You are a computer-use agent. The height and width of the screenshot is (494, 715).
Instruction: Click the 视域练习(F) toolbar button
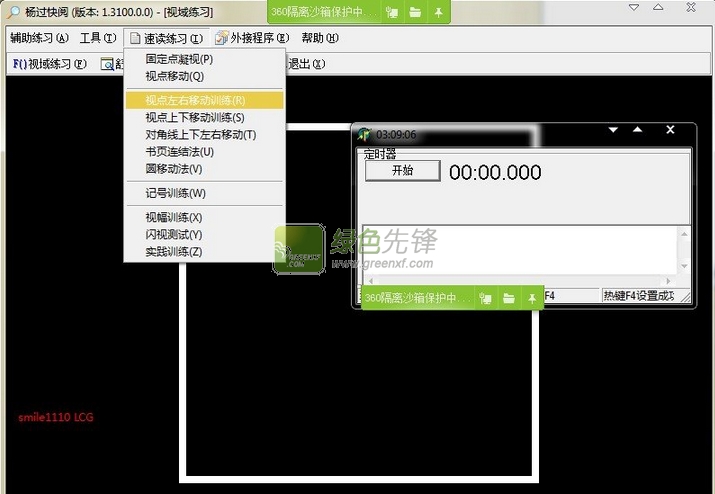[x=49, y=64]
